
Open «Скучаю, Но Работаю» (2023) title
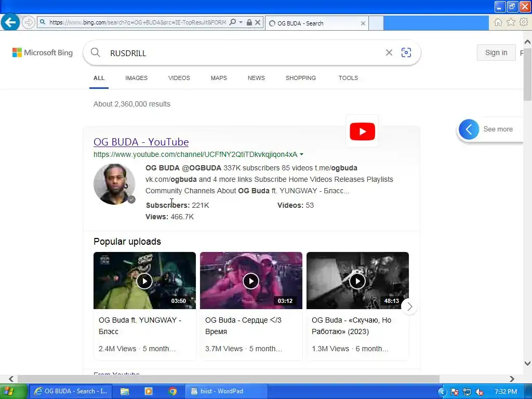(x=352, y=326)
